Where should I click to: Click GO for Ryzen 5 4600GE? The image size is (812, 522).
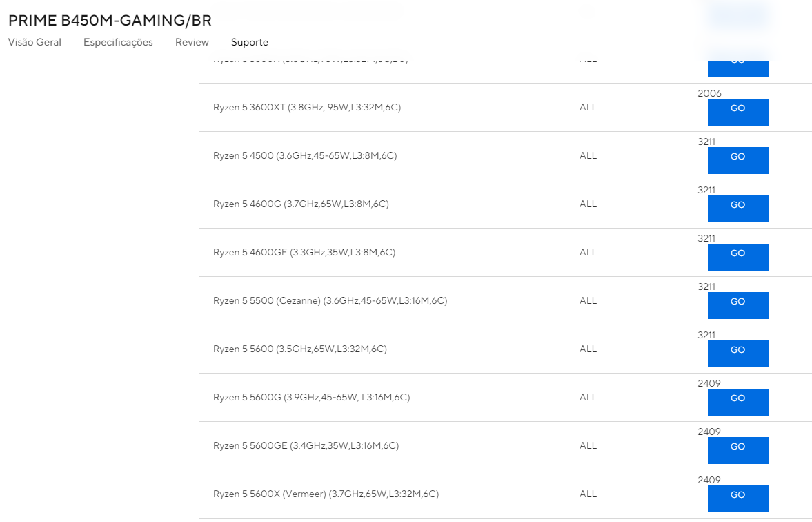(738, 257)
